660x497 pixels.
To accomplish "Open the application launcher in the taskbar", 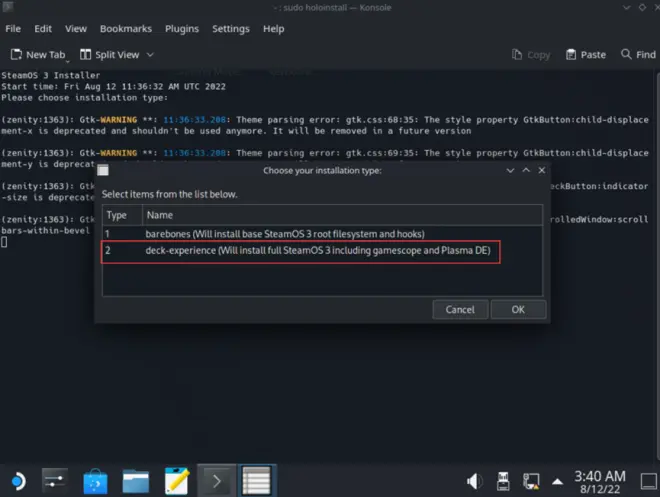I will click(x=17, y=481).
